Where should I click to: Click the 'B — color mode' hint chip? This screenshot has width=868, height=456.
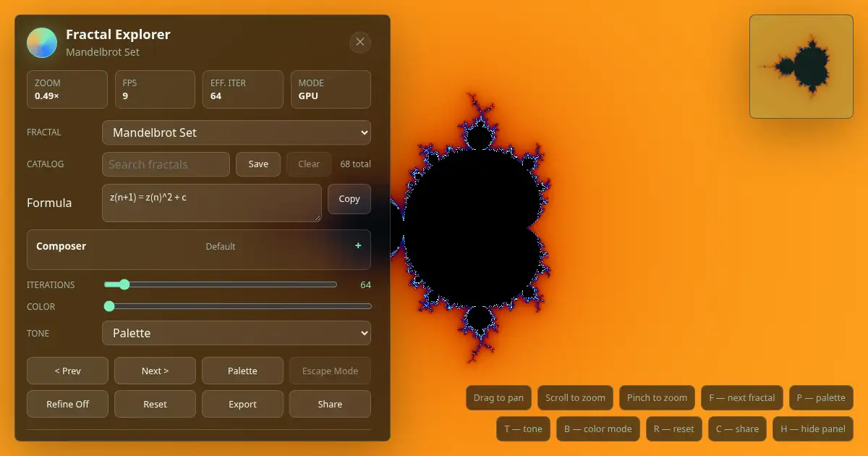(598, 428)
